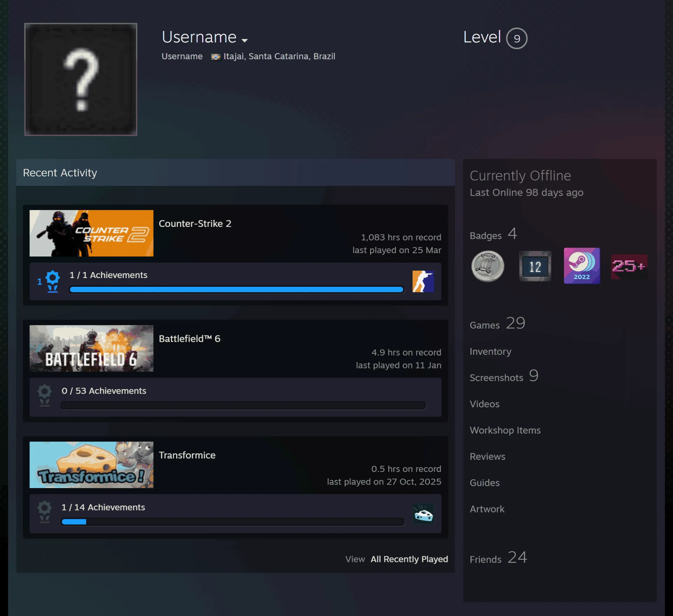Open the 25+ game collector badge
This screenshot has width=673, height=616.
[x=629, y=266]
